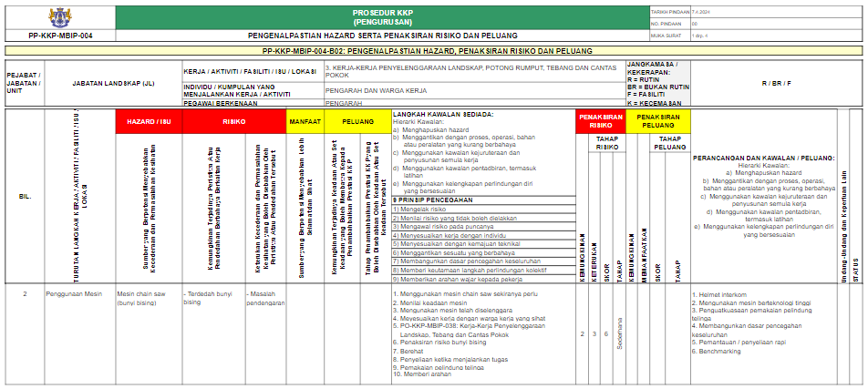Click the 'JABATAN LANDSKAP (JL)' cell
The image size is (868, 389).
pos(113,83)
